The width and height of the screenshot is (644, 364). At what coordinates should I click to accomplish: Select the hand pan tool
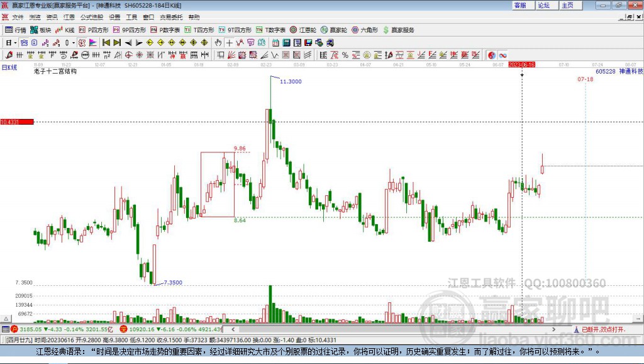[218, 43]
